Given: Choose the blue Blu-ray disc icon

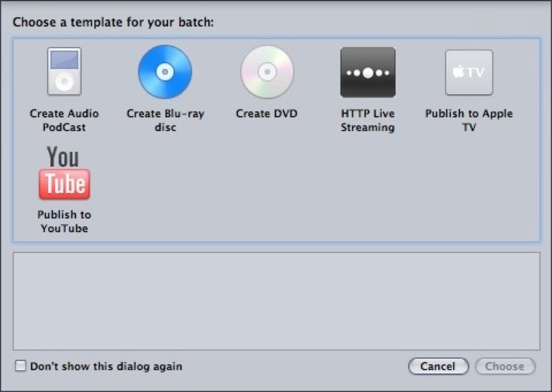Looking at the screenshot, I should 165,72.
